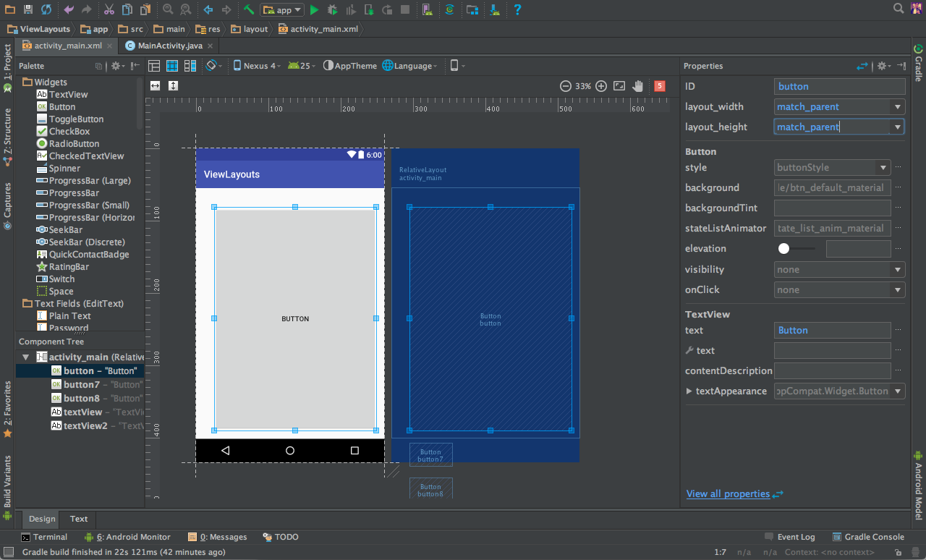Click the debug app bug icon
The width and height of the screenshot is (926, 560).
tap(332, 9)
